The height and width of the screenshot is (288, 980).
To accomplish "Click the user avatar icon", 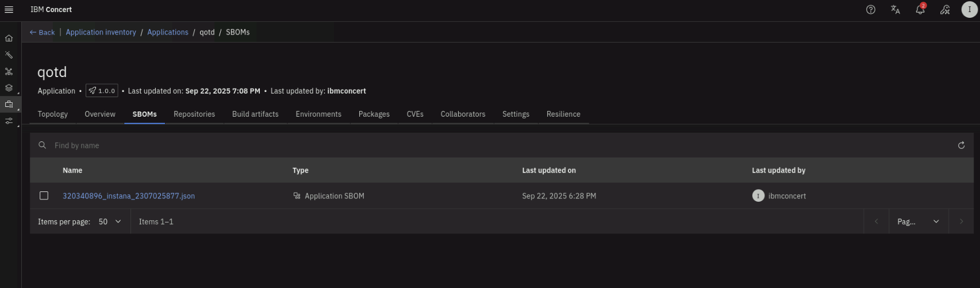I will [969, 10].
